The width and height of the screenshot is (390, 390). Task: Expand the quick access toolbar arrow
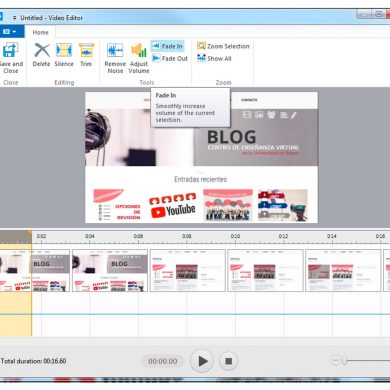[x=14, y=18]
